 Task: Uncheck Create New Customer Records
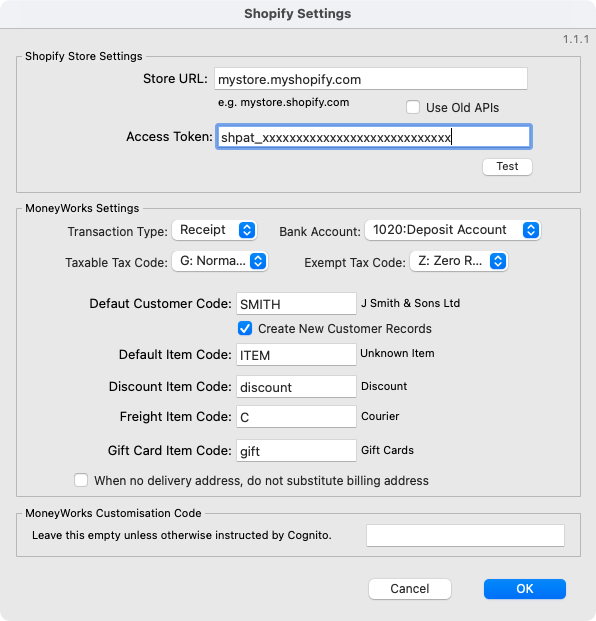click(245, 328)
